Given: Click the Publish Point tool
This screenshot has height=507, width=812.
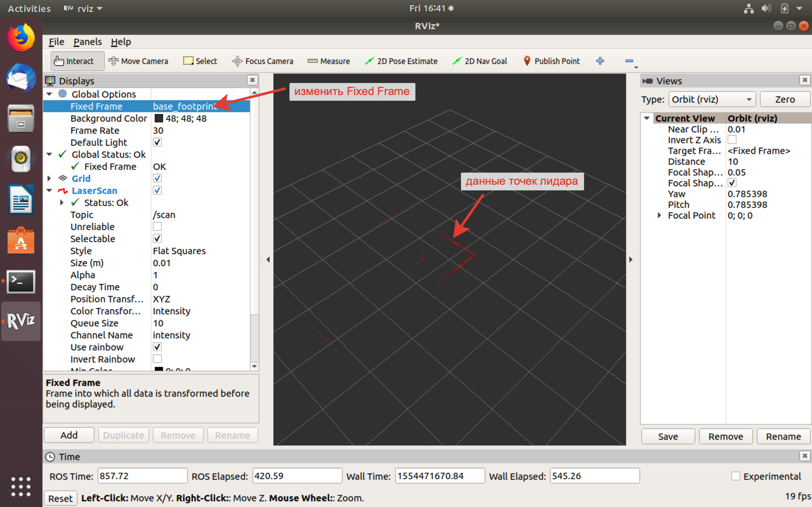Looking at the screenshot, I should point(551,61).
